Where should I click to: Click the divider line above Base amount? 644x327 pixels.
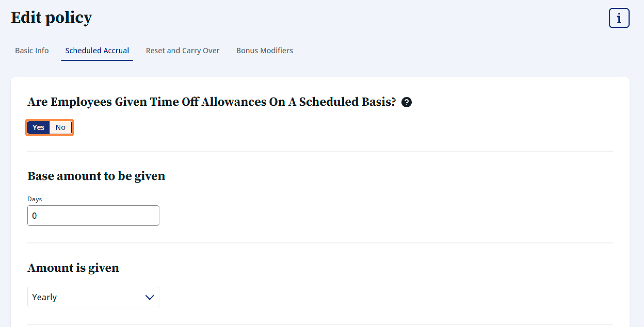point(320,151)
